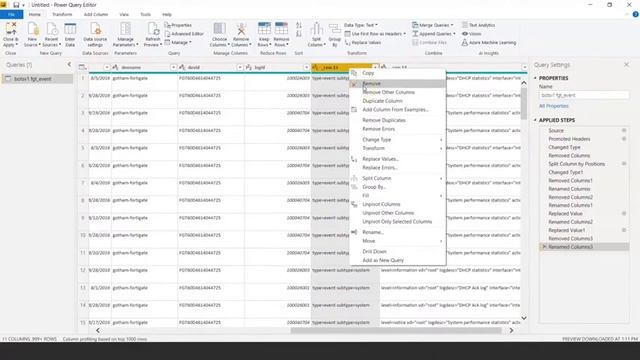640x360 pixels.
Task: Click the Group By ribbon icon
Action: 335,29
